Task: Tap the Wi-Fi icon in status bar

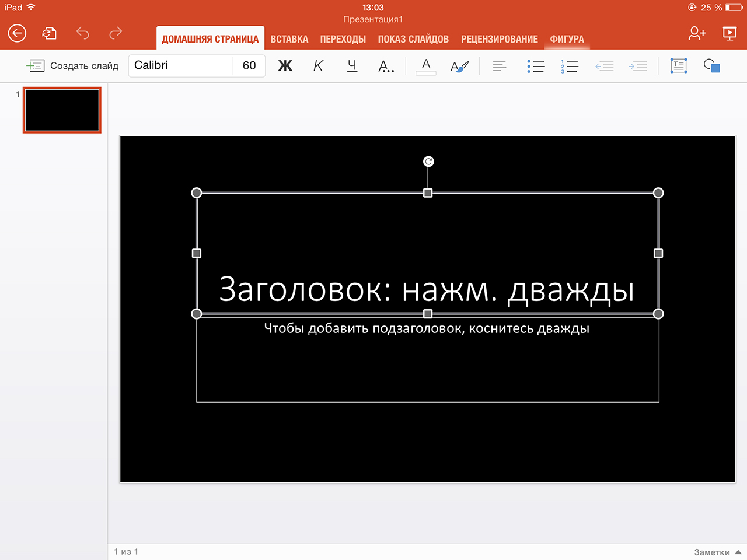Action: click(31, 8)
